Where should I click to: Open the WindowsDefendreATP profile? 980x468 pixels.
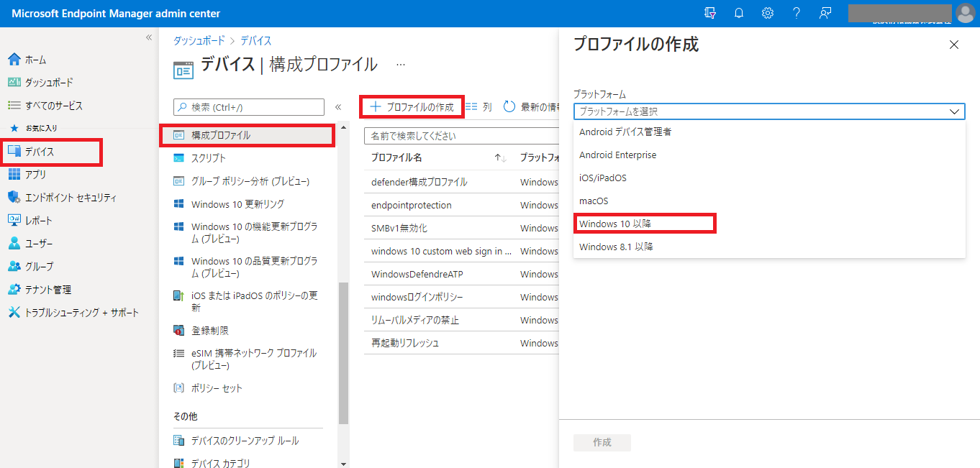[x=419, y=274]
